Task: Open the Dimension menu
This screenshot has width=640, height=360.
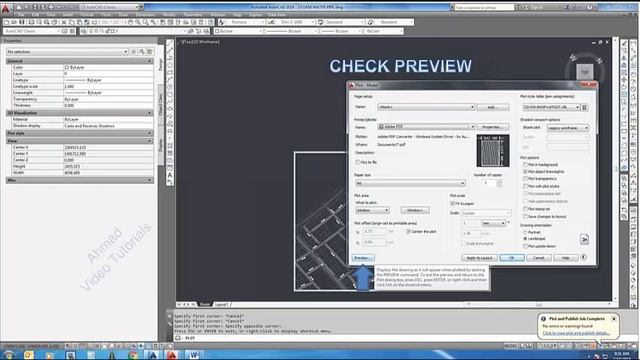Action: pyautogui.click(x=145, y=15)
